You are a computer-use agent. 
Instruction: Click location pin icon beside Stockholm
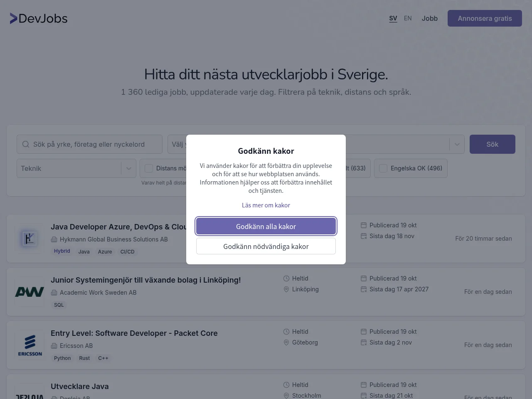[286, 396]
